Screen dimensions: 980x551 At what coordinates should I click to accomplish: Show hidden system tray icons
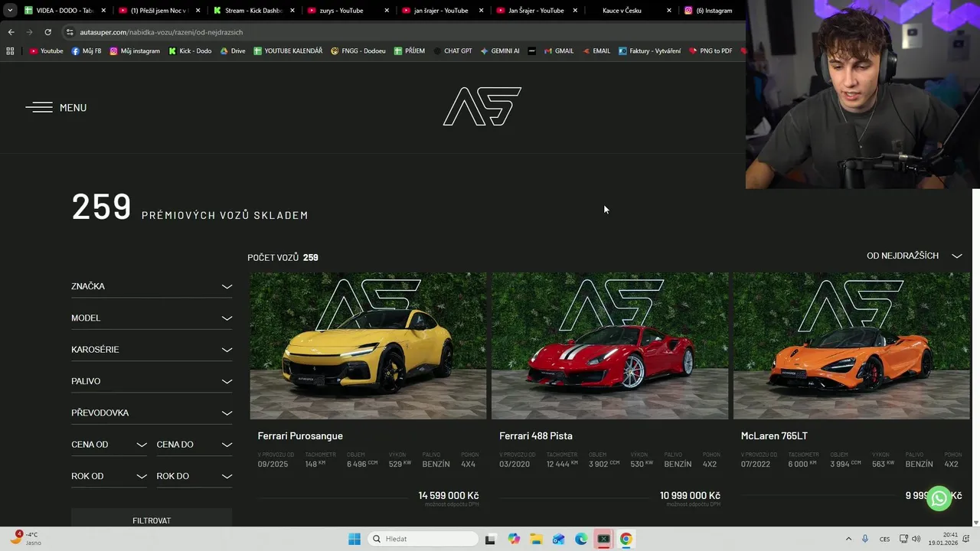click(x=848, y=539)
